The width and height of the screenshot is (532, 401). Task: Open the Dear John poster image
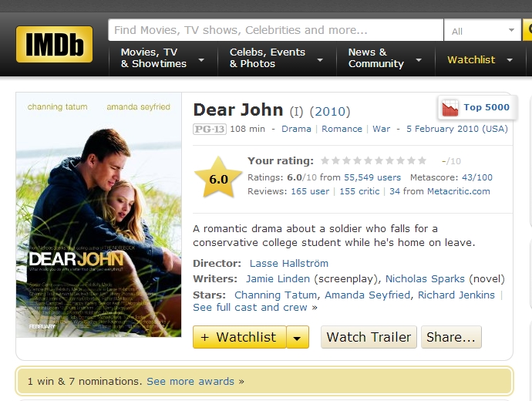point(99,215)
